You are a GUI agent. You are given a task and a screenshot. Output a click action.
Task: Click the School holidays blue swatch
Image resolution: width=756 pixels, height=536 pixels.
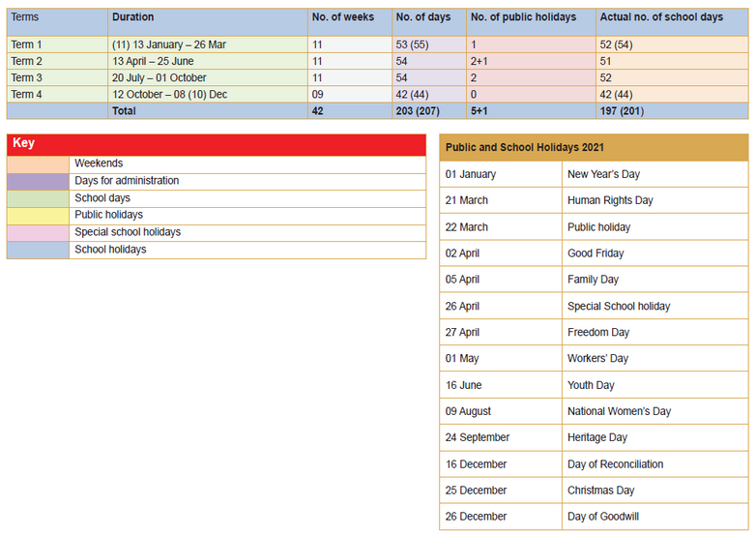(38, 251)
